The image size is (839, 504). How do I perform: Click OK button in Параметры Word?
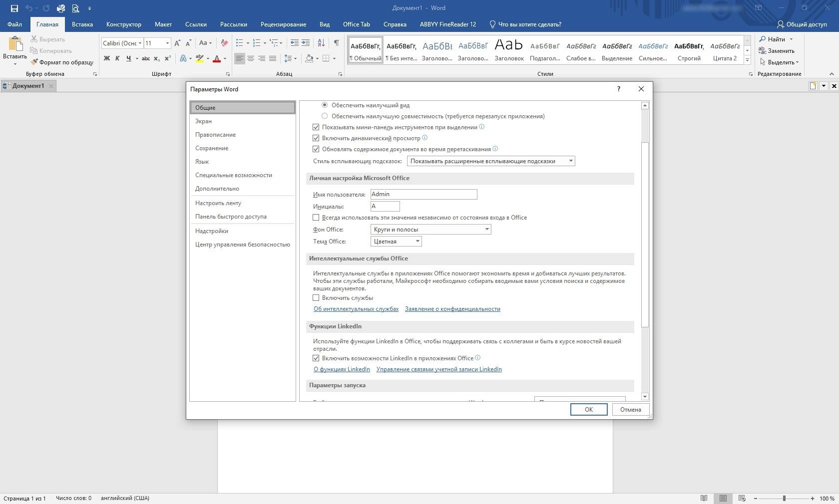589,410
